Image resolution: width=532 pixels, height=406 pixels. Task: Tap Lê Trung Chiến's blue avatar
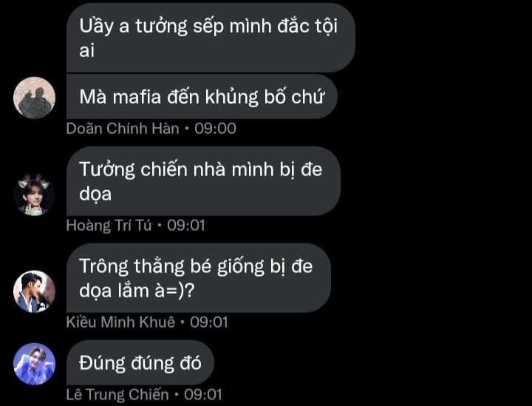[x=34, y=364]
